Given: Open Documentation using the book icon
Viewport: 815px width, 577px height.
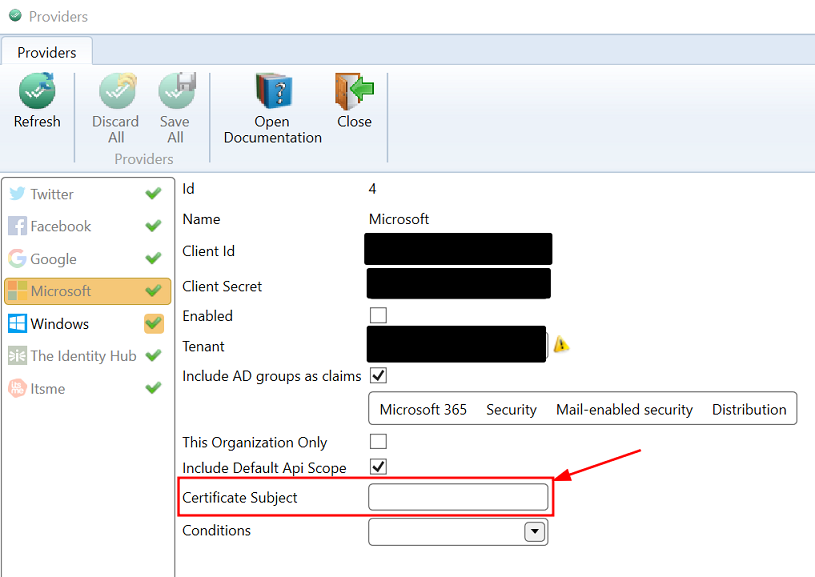Looking at the screenshot, I should click(271, 90).
